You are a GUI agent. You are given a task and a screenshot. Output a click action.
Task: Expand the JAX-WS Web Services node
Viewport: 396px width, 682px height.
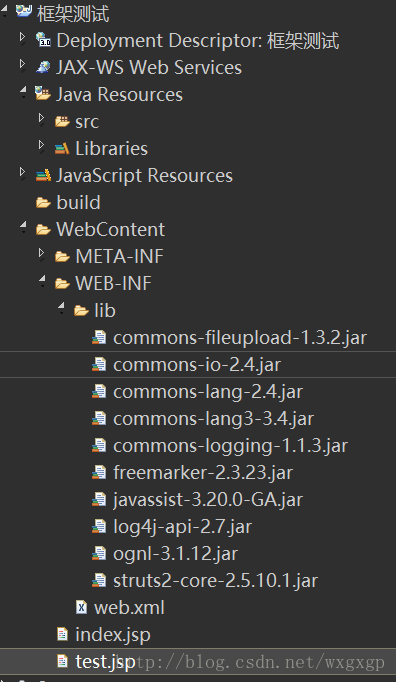pyautogui.click(x=23, y=64)
